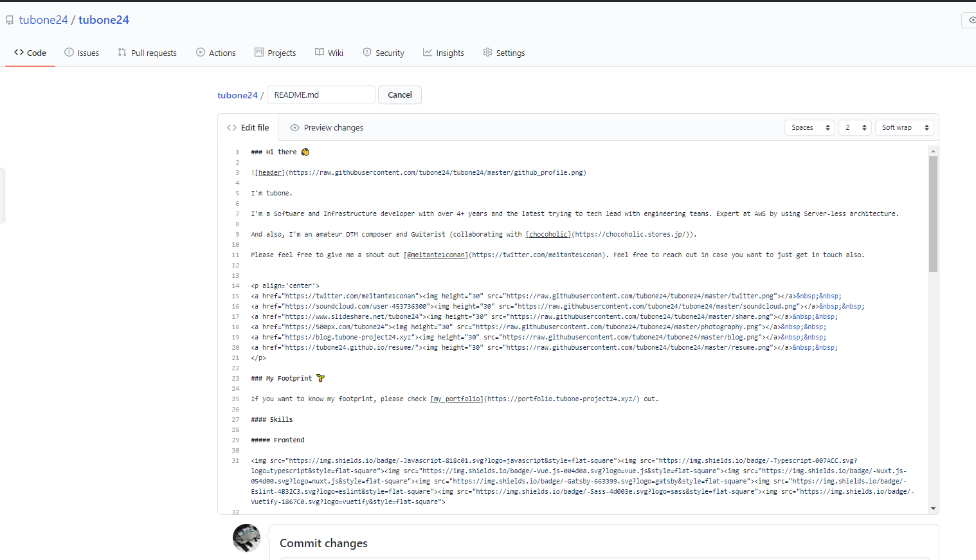Click the README.md filename input field

(x=320, y=95)
